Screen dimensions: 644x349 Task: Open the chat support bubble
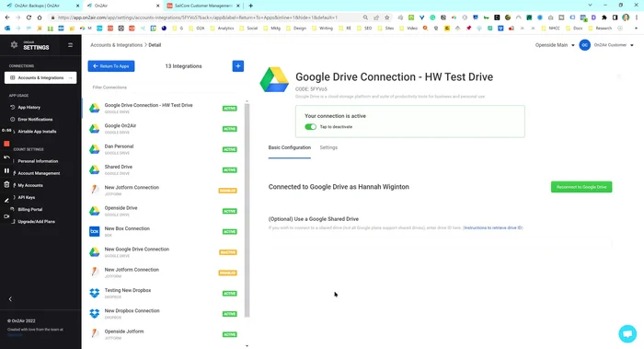pos(627,333)
